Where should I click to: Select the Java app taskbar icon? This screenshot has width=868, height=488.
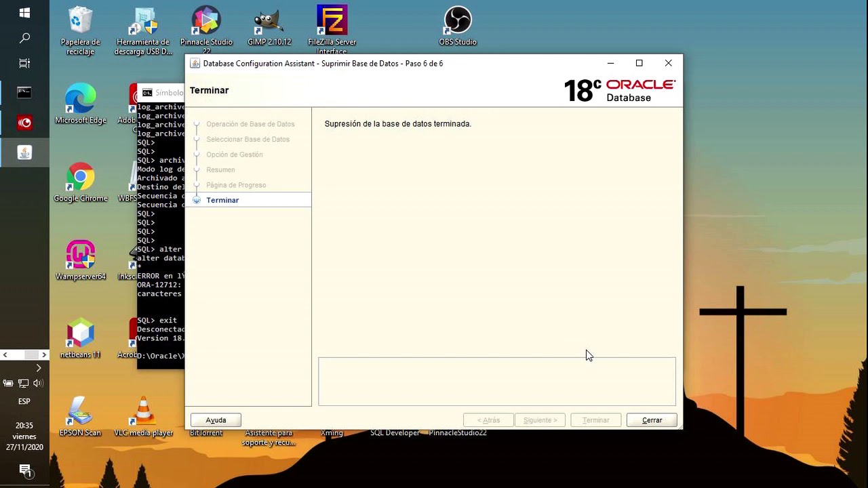pyautogui.click(x=24, y=153)
